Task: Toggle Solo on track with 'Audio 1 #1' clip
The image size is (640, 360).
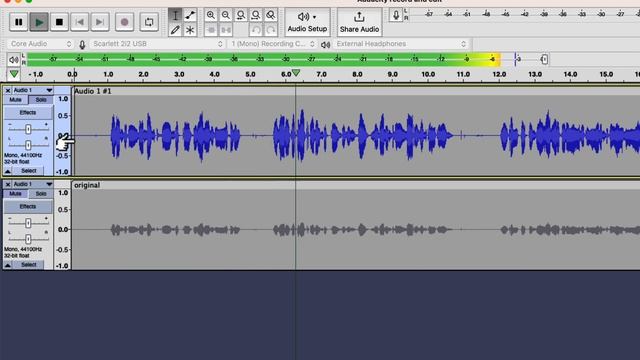Action: pos(41,100)
